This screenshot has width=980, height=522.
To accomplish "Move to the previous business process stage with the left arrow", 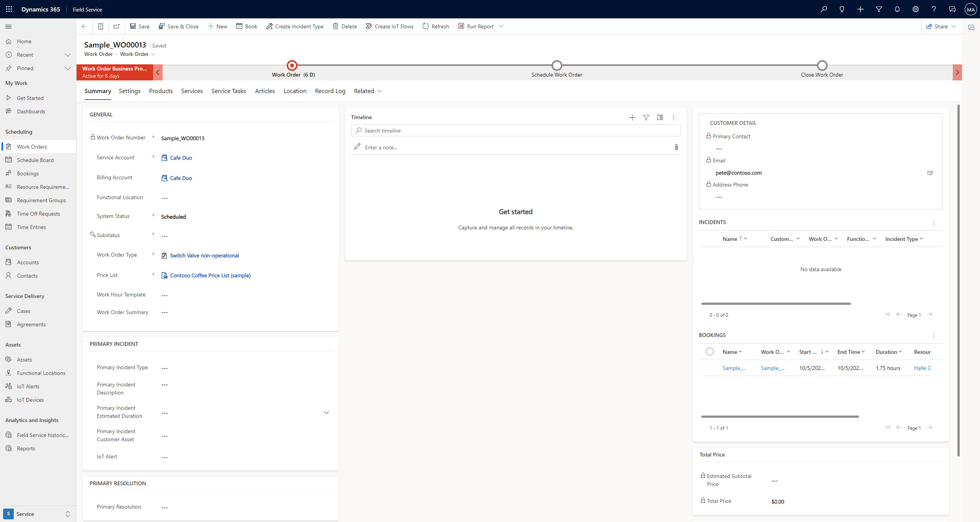I will [158, 72].
